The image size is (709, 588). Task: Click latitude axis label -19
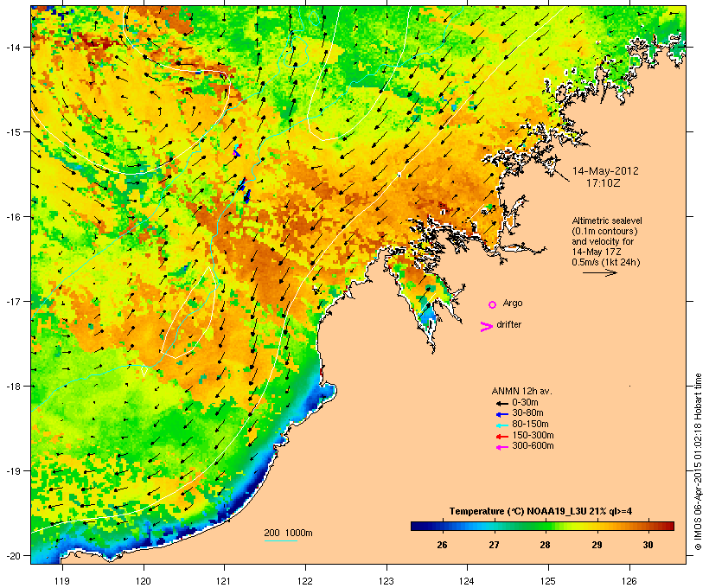pos(11,471)
